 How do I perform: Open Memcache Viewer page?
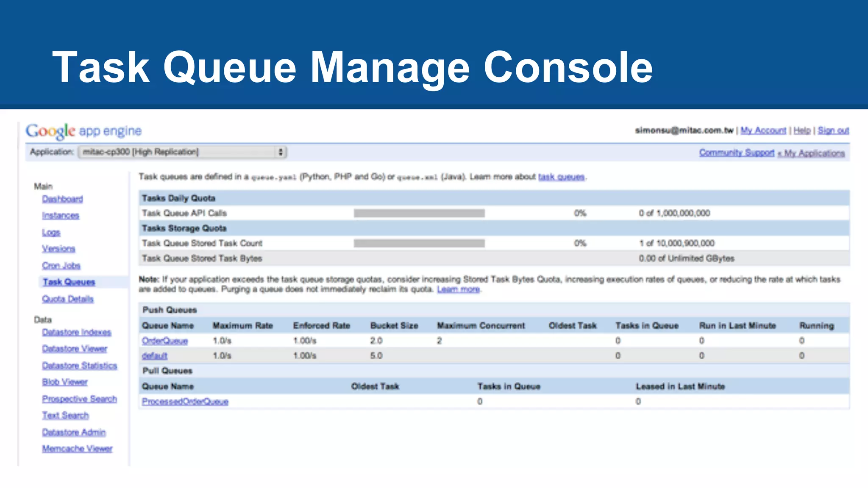(77, 449)
